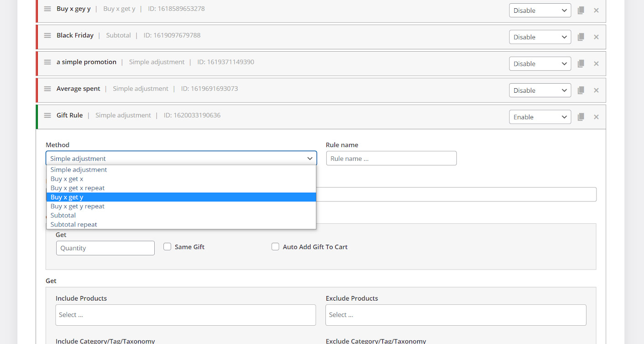Delete the Average spent rule

click(596, 90)
